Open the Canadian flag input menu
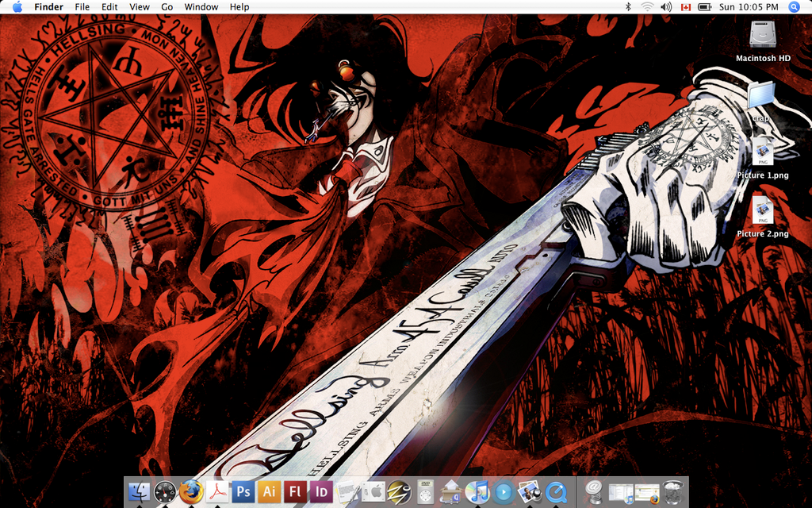 [686, 7]
